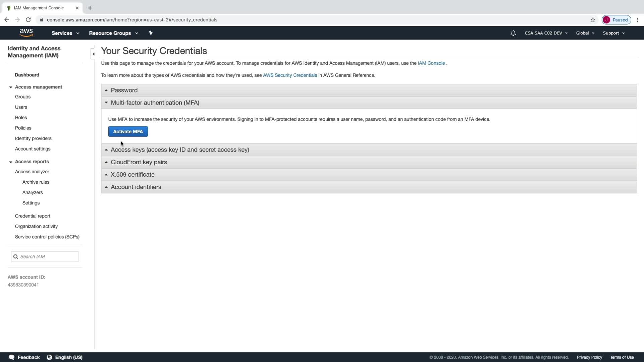This screenshot has width=644, height=362.
Task: Click the Activate MFA button
Action: tap(128, 132)
